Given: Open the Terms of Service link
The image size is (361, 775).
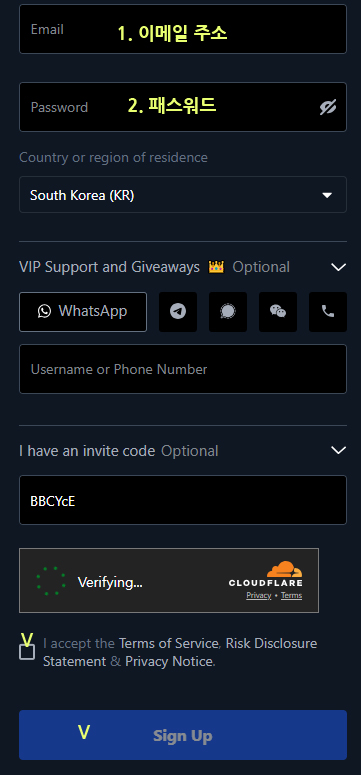Looking at the screenshot, I should [x=169, y=644].
